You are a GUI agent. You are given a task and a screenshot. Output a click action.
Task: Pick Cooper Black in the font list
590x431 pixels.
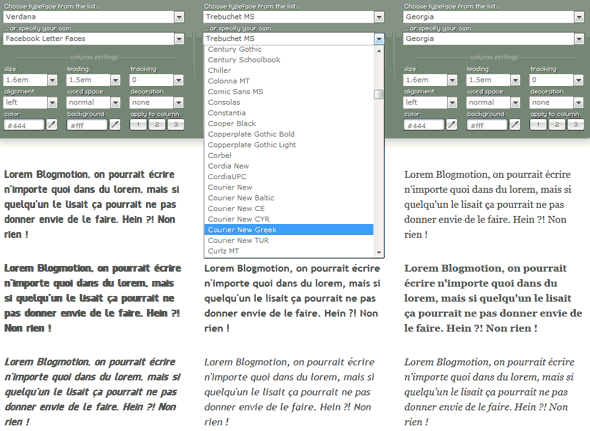[x=231, y=123]
